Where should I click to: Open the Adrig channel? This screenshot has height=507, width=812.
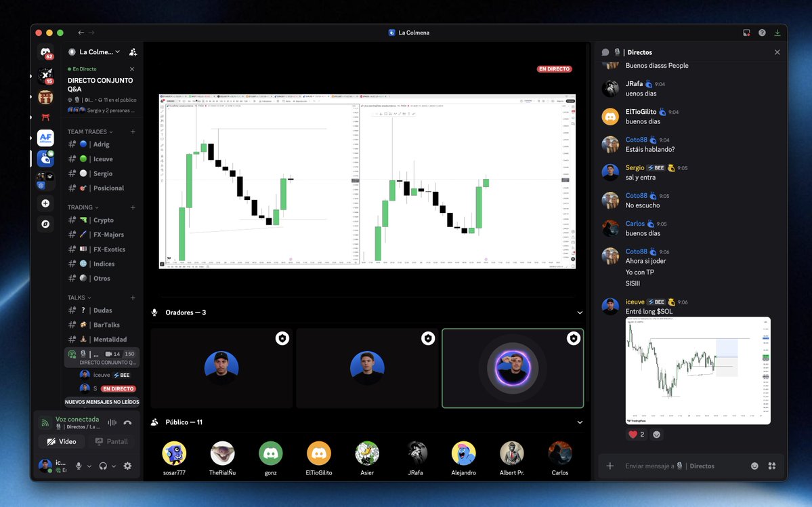point(102,144)
